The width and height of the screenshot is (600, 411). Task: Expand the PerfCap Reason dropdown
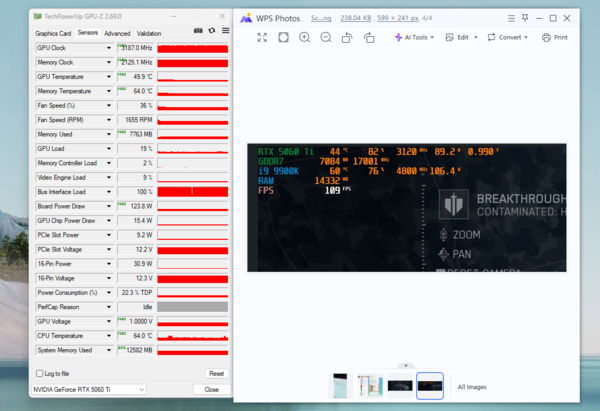click(x=109, y=307)
